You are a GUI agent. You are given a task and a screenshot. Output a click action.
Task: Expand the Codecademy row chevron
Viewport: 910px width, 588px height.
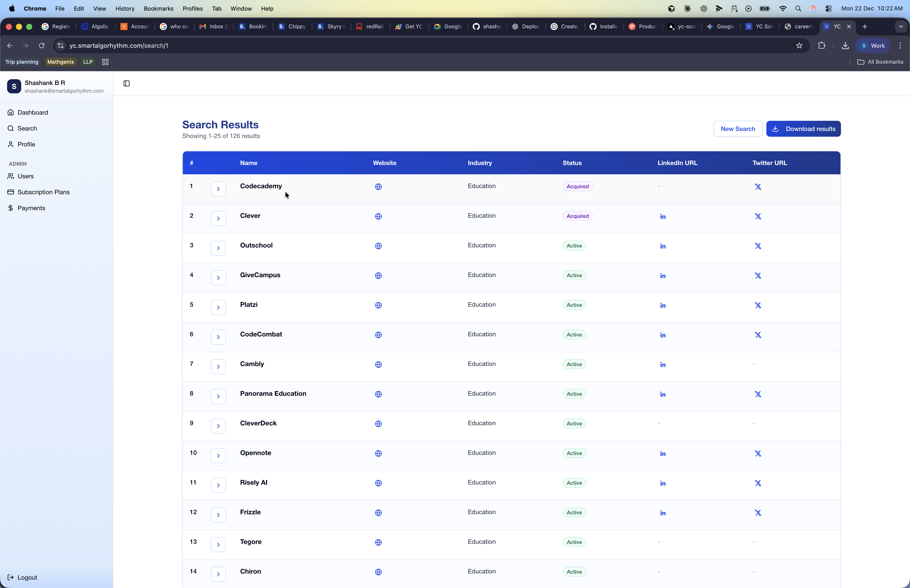click(218, 189)
